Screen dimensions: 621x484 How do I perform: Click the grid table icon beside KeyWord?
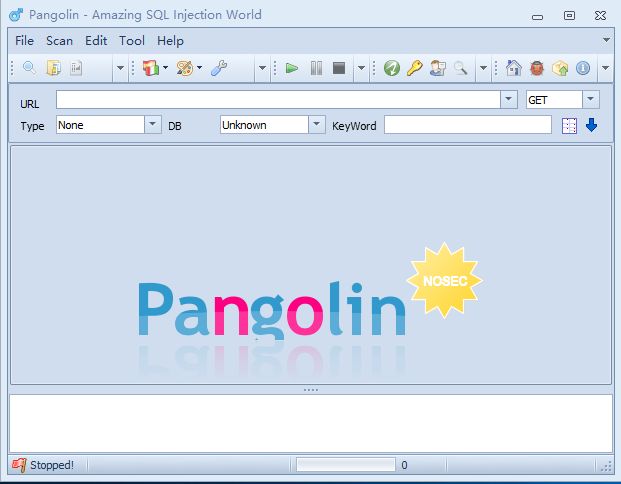click(x=569, y=126)
